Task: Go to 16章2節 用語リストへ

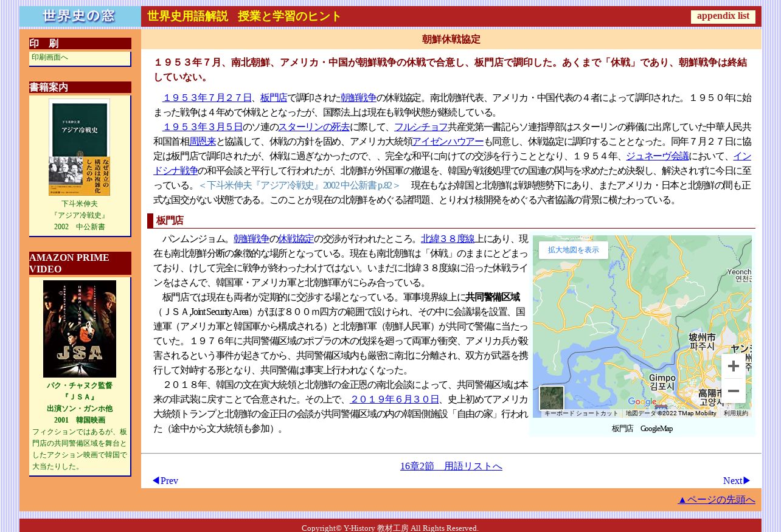Action: point(451,466)
